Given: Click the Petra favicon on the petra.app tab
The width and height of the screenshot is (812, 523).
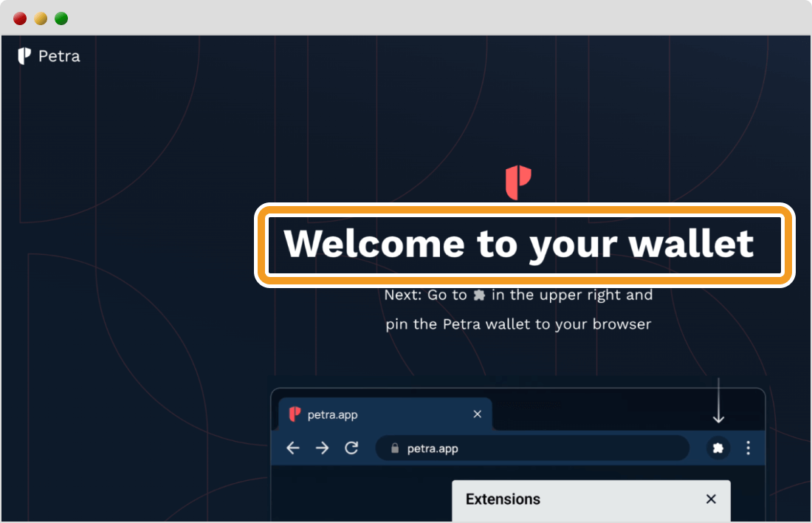Looking at the screenshot, I should tap(295, 414).
